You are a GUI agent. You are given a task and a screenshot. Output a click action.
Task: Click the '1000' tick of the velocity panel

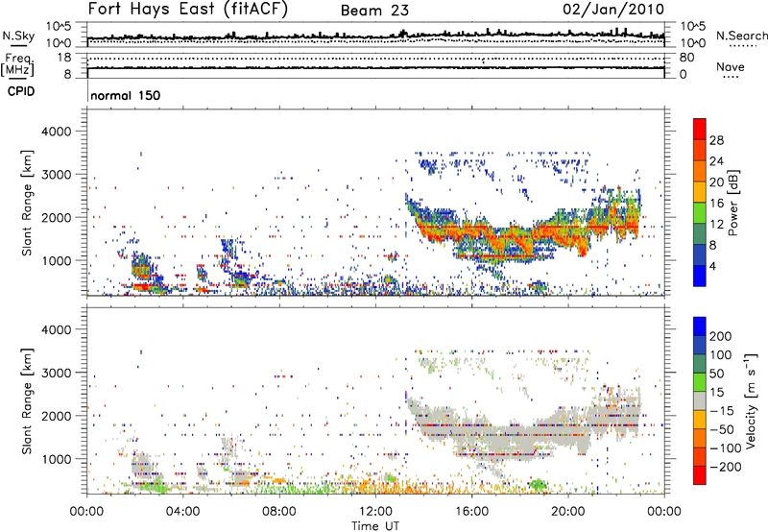pos(56,459)
